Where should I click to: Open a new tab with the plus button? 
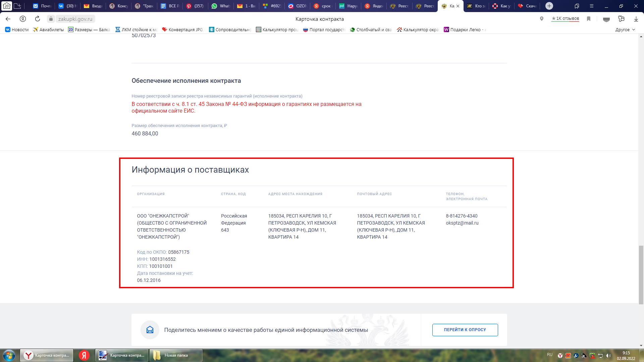pyautogui.click(x=549, y=6)
